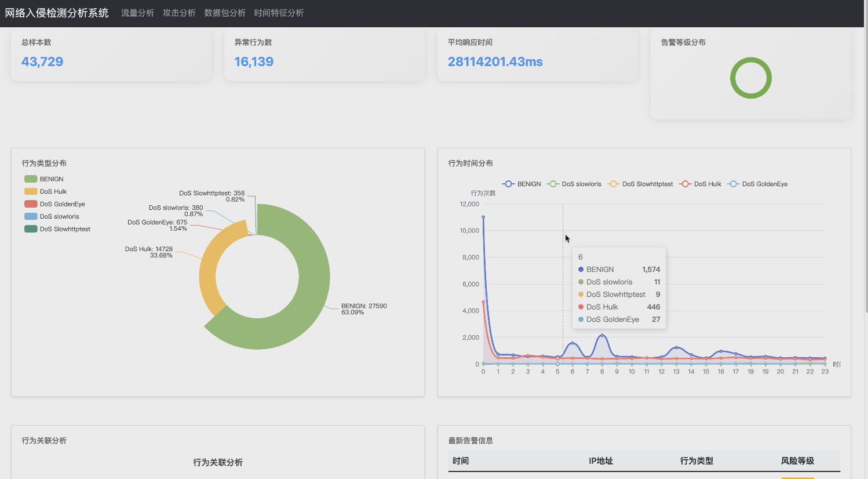Hide DoS Hulk series in line chart
The width and height of the screenshot is (868, 479).
pos(700,184)
